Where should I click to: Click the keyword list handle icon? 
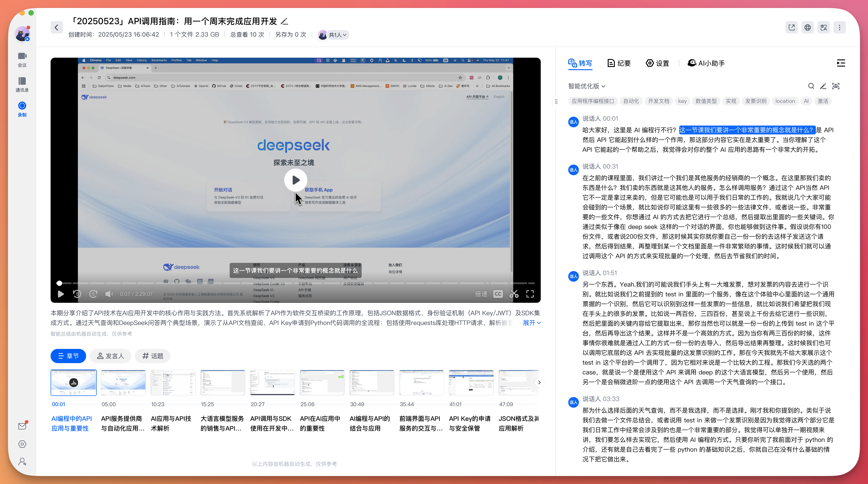[x=556, y=101]
